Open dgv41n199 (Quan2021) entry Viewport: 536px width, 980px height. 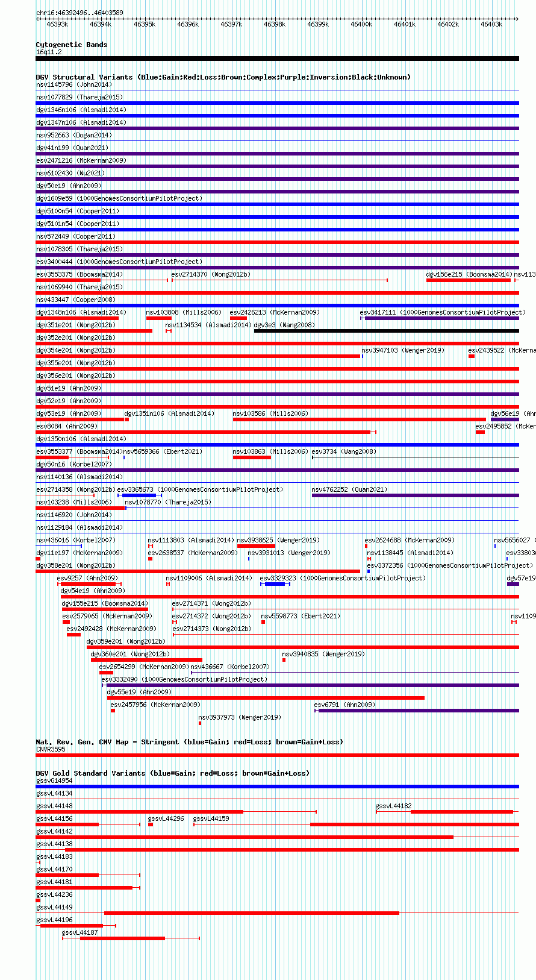[x=72, y=148]
